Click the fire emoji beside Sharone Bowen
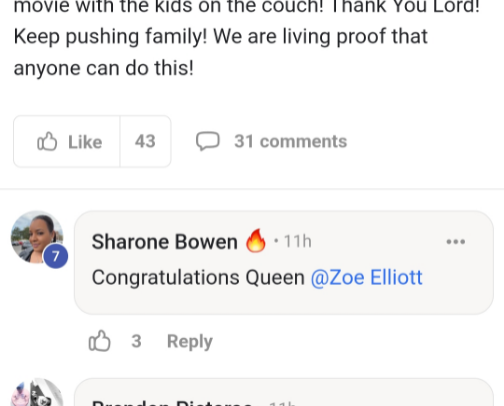504x406 pixels. coord(256,240)
